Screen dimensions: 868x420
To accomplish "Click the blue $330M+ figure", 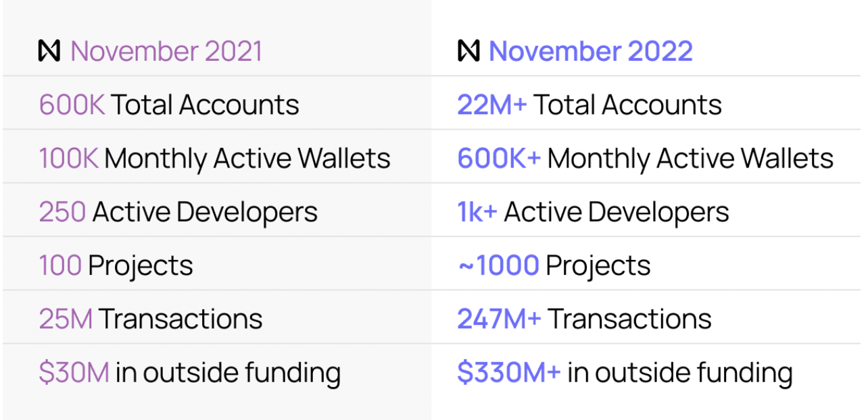I will tap(509, 373).
